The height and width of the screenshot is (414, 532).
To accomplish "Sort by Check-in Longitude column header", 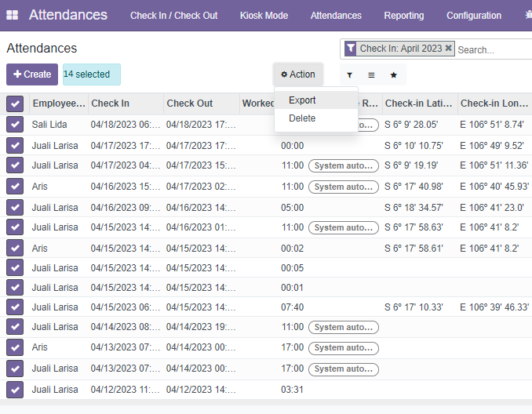I will [x=494, y=103].
